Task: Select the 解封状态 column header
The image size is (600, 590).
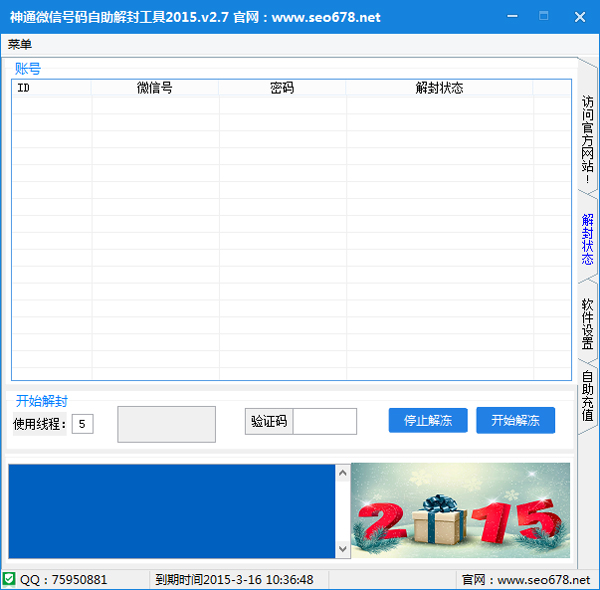Action: coord(439,88)
